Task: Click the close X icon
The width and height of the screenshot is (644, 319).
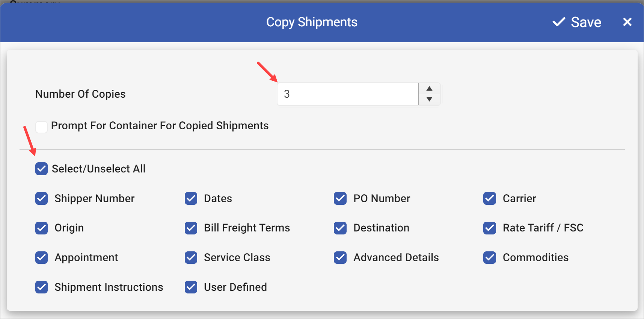Action: 627,22
